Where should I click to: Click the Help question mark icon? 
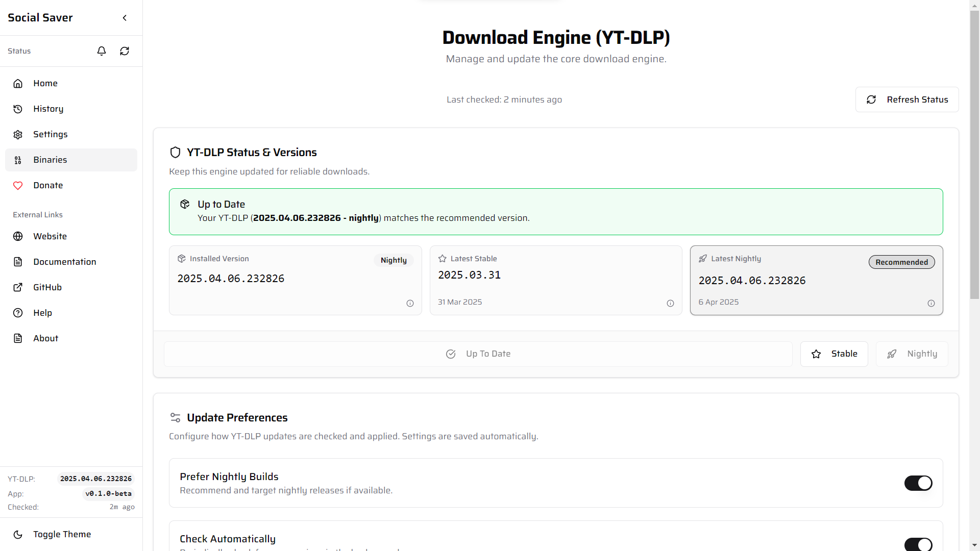(x=18, y=313)
